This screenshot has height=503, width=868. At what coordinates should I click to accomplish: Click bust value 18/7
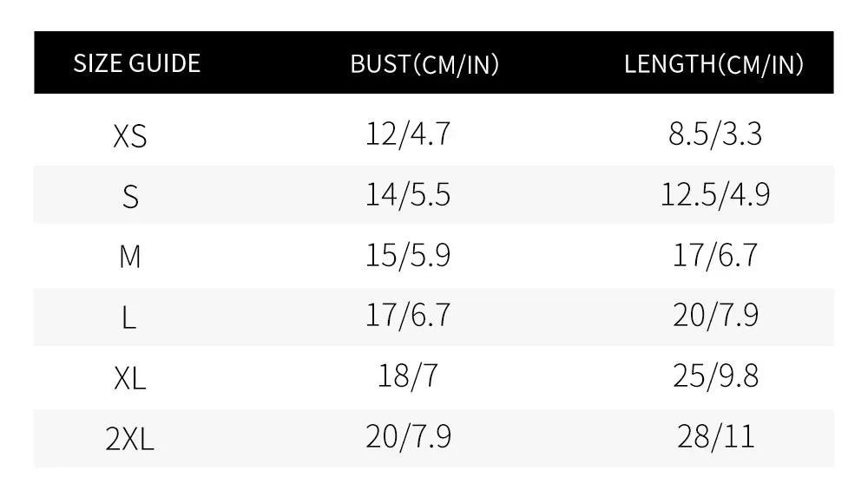(408, 376)
